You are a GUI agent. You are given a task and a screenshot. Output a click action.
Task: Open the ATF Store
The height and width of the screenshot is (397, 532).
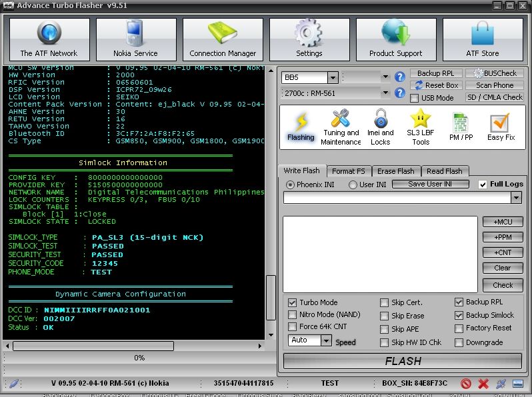pyautogui.click(x=482, y=39)
